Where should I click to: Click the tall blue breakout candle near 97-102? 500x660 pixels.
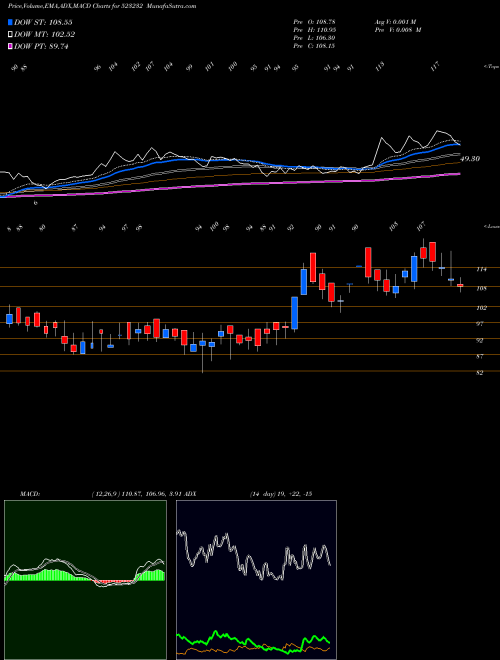(295, 313)
